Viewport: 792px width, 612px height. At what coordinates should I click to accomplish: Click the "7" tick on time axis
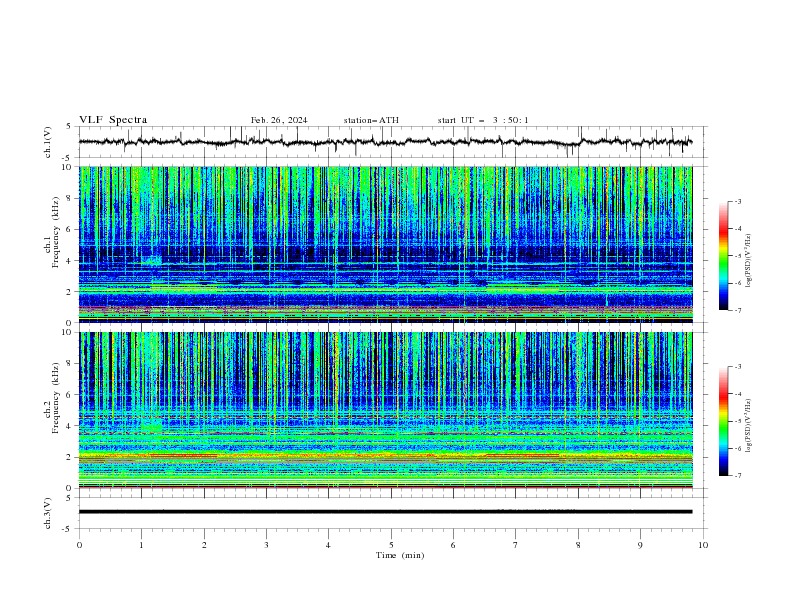[516, 545]
